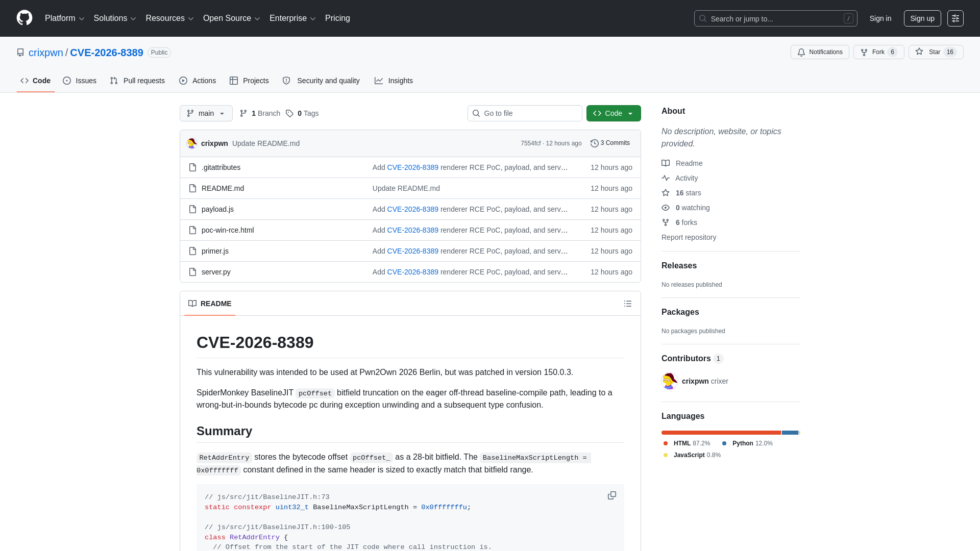
Task: Open the Contributors heading link
Action: pyautogui.click(x=692, y=359)
